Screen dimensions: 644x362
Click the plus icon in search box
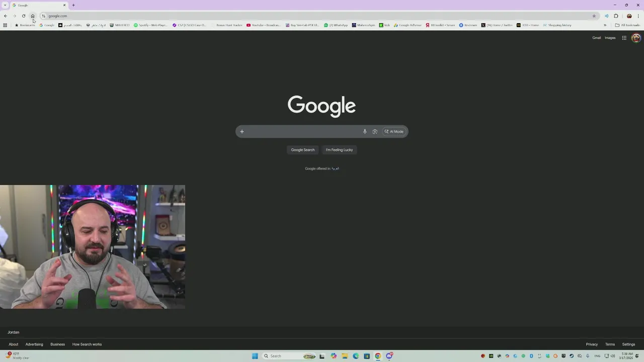pos(242,132)
